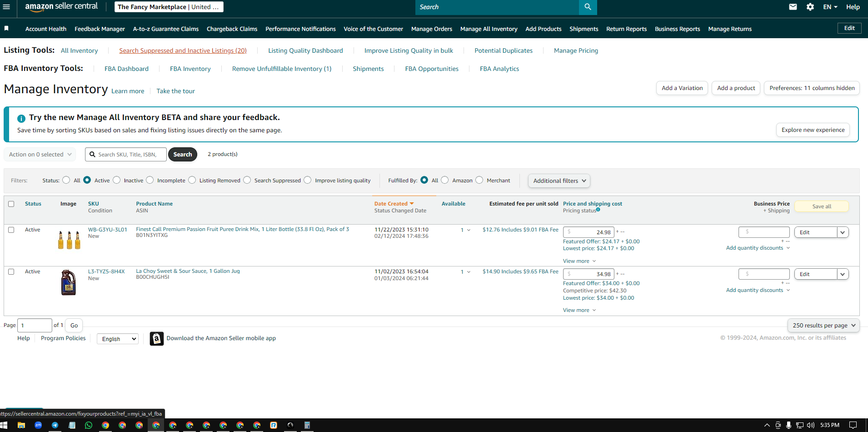
Task: Click the bookmark flag icon
Action: click(x=6, y=28)
